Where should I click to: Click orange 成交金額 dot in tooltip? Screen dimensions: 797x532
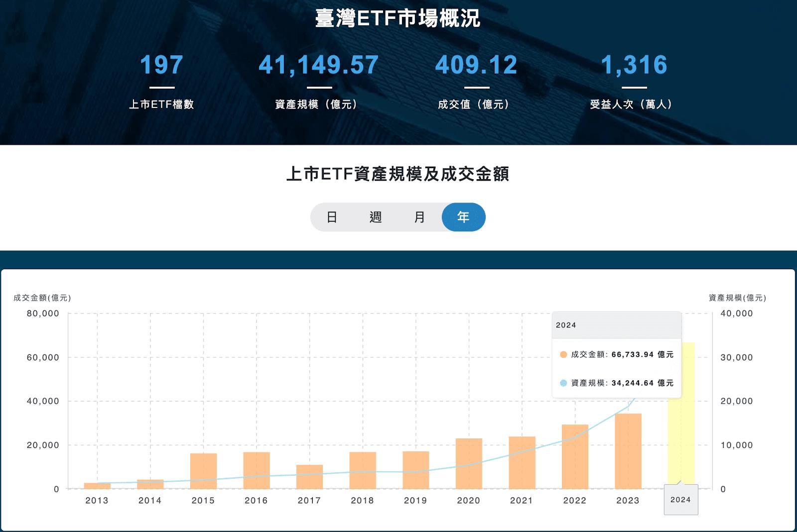pos(563,355)
